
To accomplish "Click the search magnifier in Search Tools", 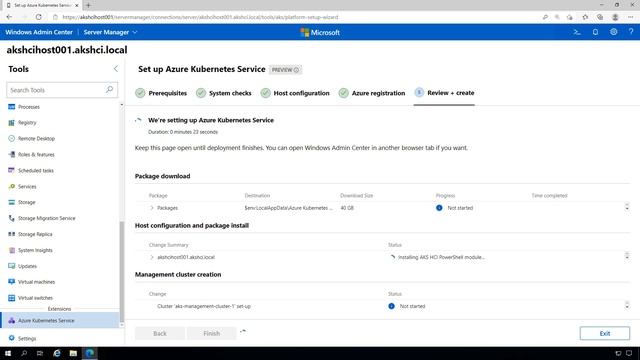I will point(109,89).
